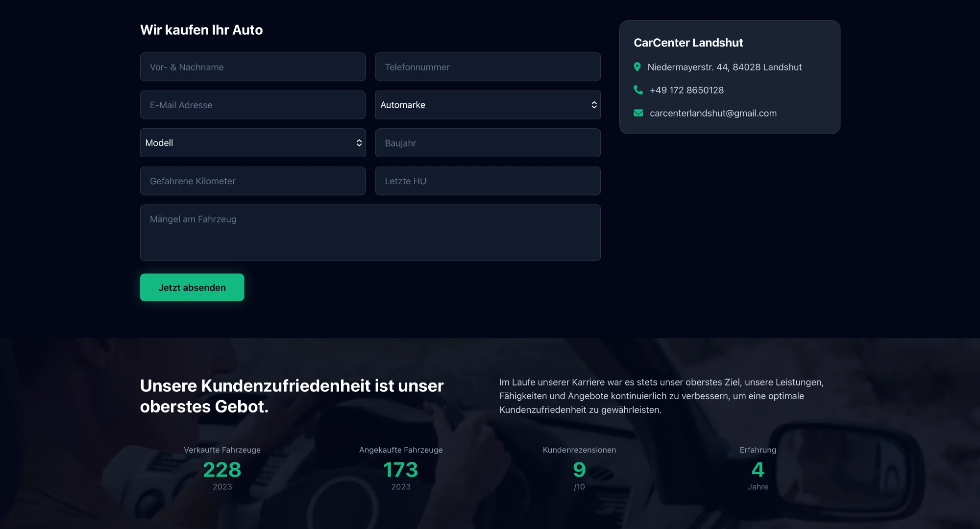Click the green location pin icon
Screen dimensions: 980x529
637,67
